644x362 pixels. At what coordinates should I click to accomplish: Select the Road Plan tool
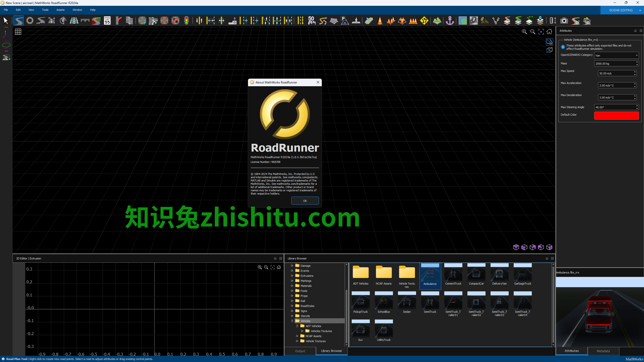coord(19,21)
